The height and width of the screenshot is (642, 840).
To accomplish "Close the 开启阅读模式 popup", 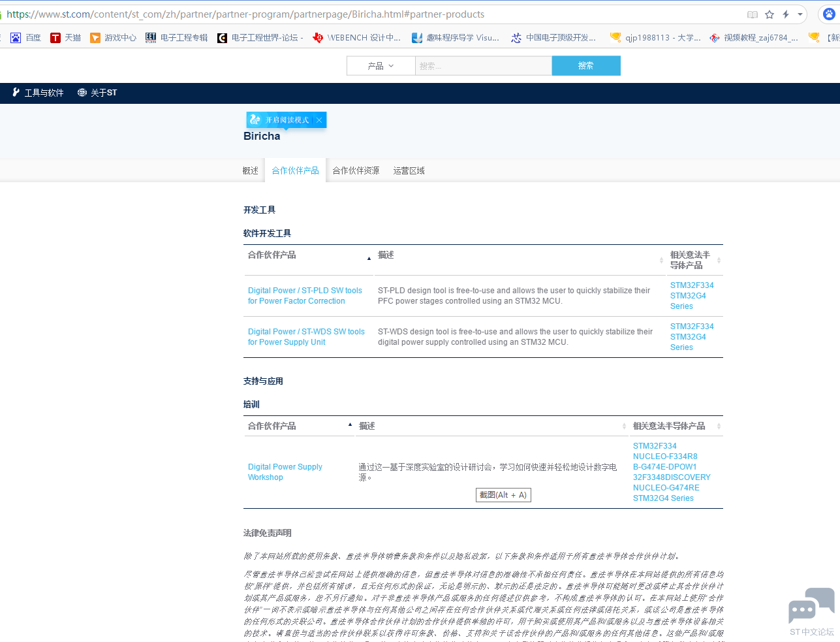I will pos(319,120).
